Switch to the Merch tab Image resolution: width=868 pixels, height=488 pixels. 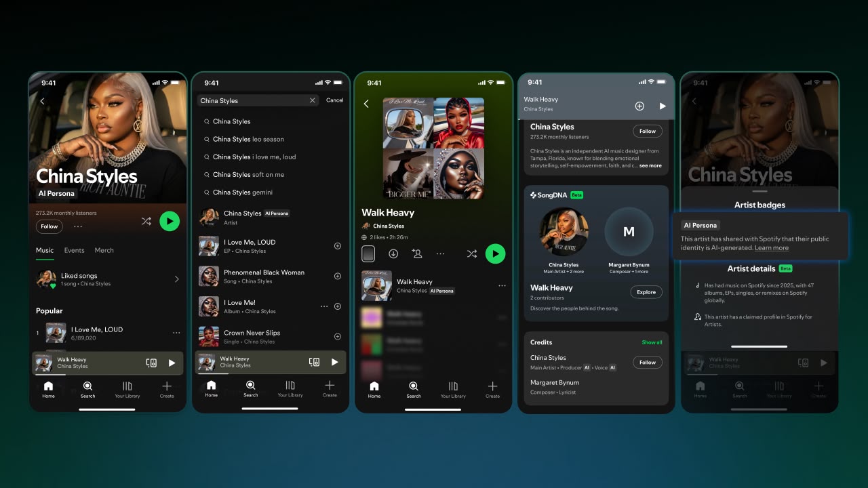(104, 250)
